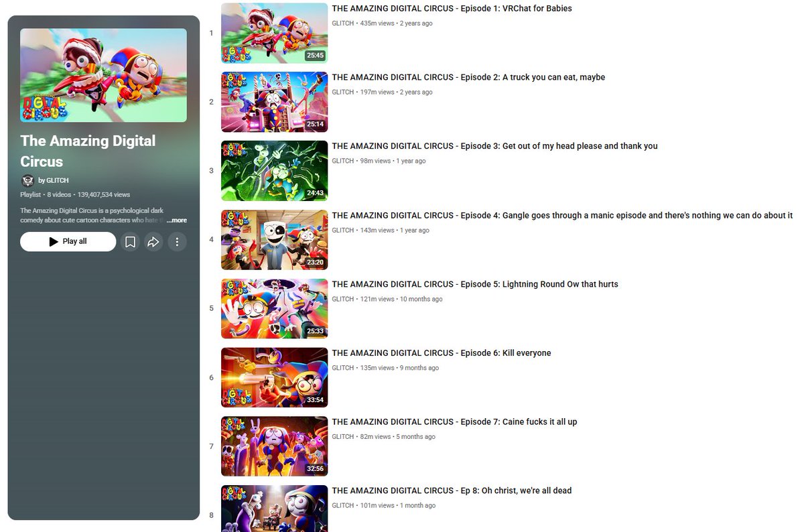Click GLITCH channel name under Episode 6
Screen dimensions: 804x532
(x=343, y=368)
